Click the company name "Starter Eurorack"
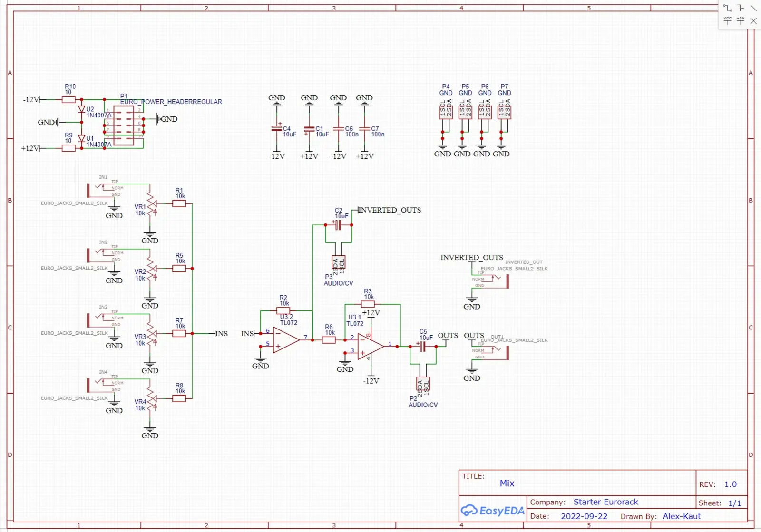This screenshot has height=532, width=761. [605, 502]
